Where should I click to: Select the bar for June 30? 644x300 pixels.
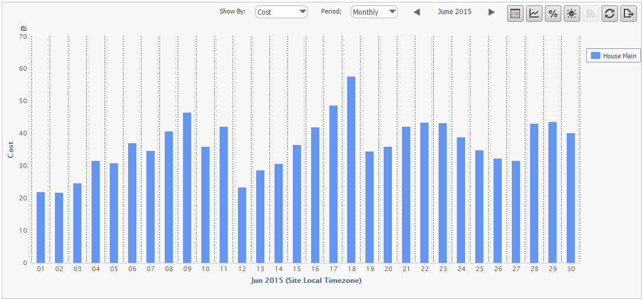[x=571, y=197]
